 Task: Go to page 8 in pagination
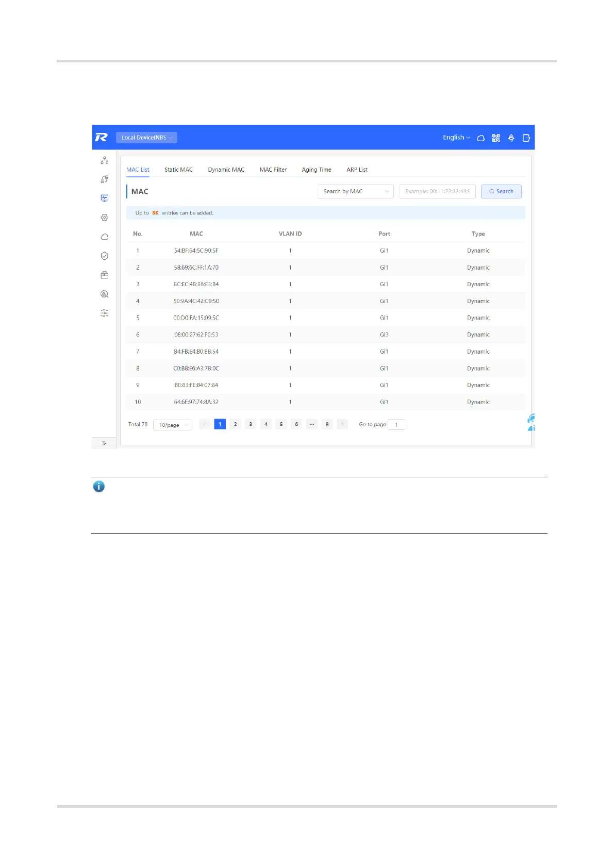(327, 424)
